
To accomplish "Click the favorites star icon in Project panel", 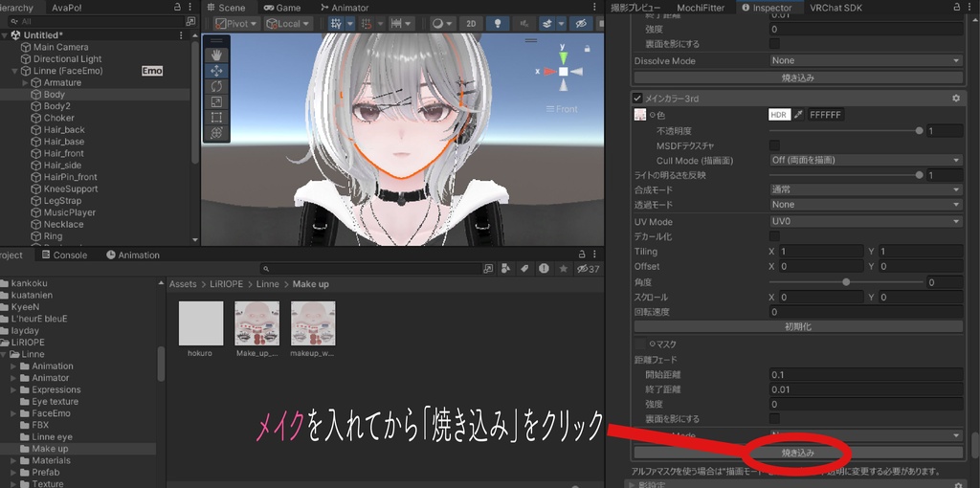I will pos(563,269).
